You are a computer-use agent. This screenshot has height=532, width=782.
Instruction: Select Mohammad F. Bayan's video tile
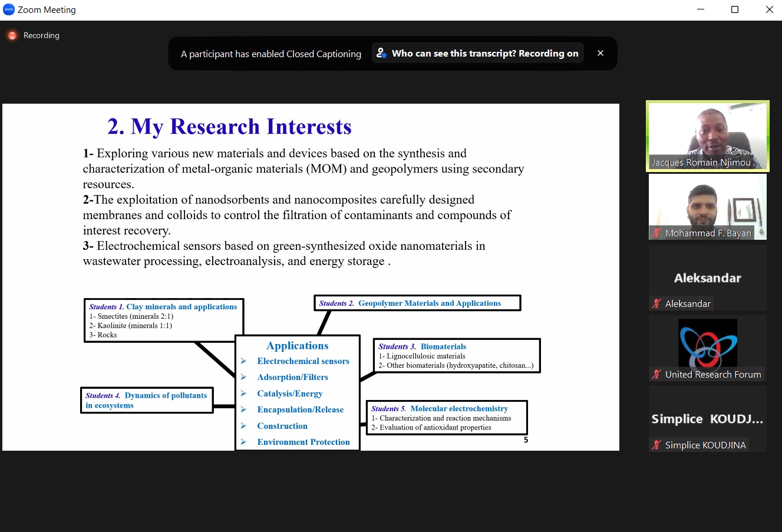[707, 203]
